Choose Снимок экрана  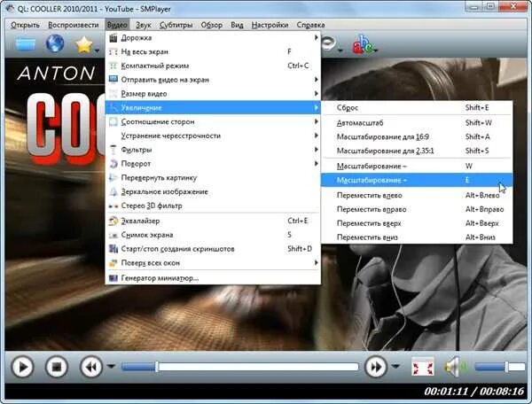(x=213, y=235)
